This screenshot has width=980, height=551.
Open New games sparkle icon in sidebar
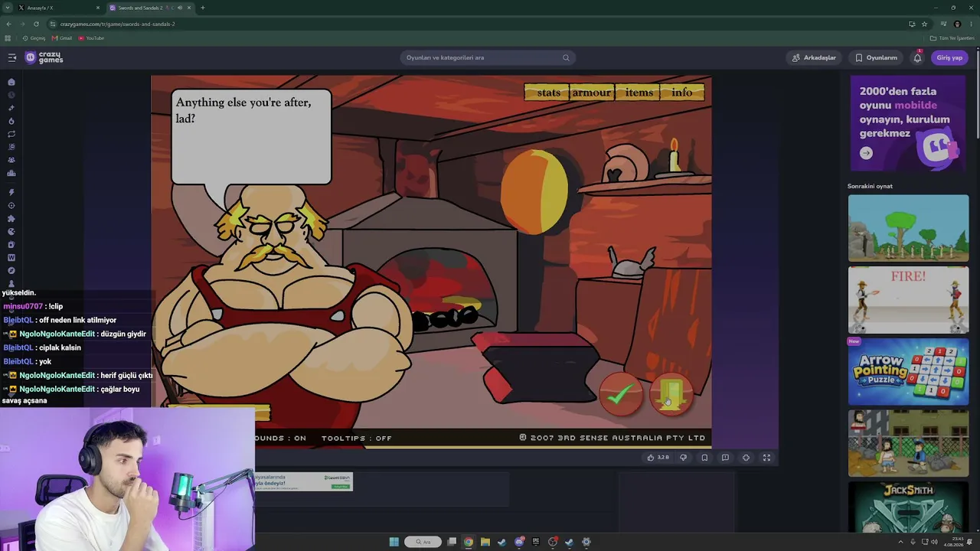(x=11, y=108)
